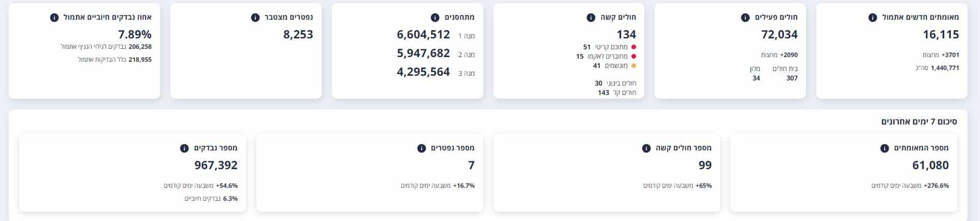Click info icon beside מספר המאומתים
Screen dimensions: 980x221
pyautogui.click(x=885, y=148)
